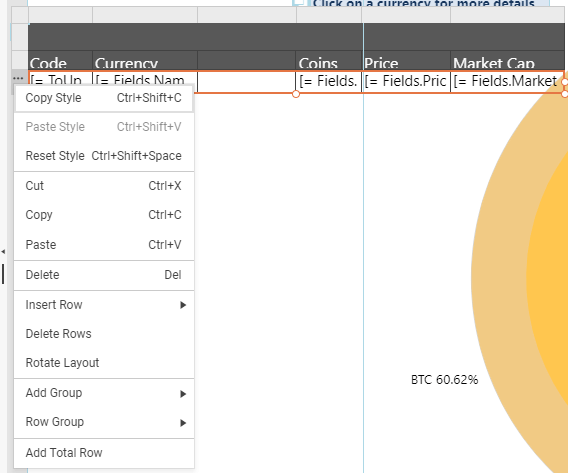
Task: Select the Code header cell
Action: (60, 61)
